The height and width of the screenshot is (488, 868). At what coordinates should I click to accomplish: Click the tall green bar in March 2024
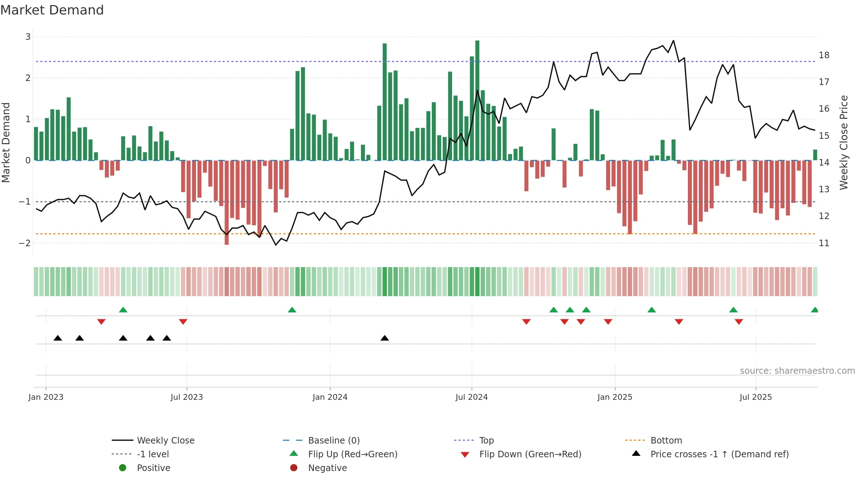coord(385,102)
